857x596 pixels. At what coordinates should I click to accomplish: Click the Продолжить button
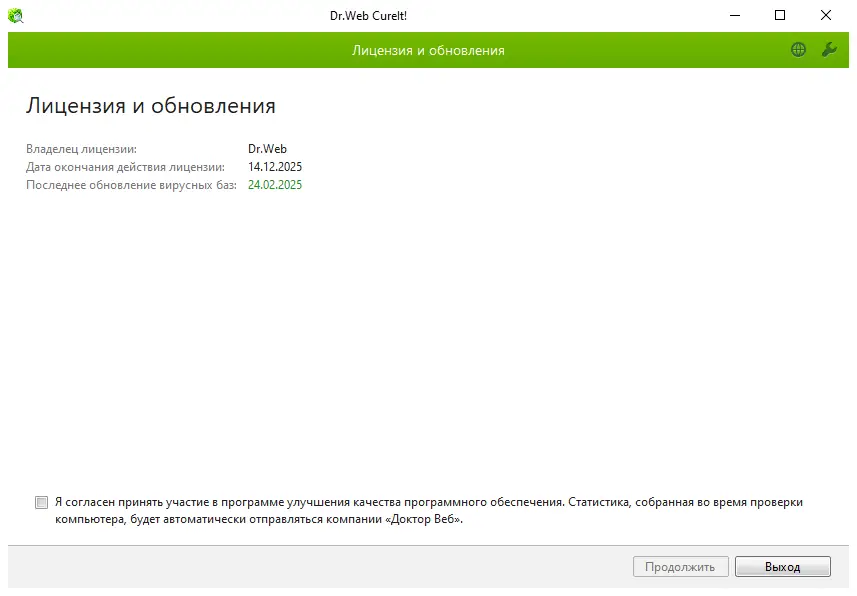pos(680,566)
